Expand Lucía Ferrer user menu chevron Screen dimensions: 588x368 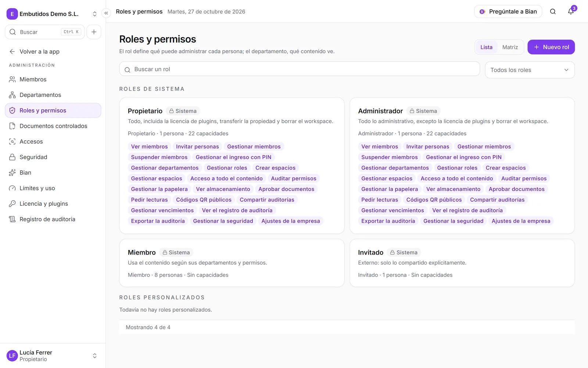94,356
